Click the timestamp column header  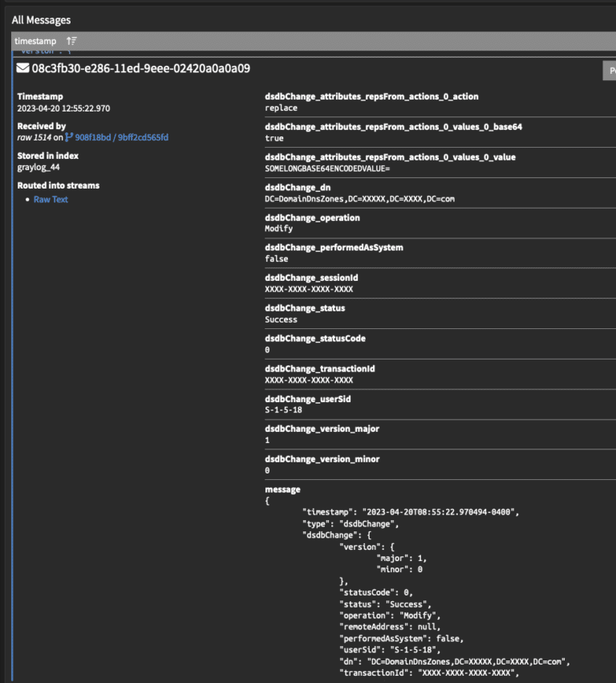point(34,41)
